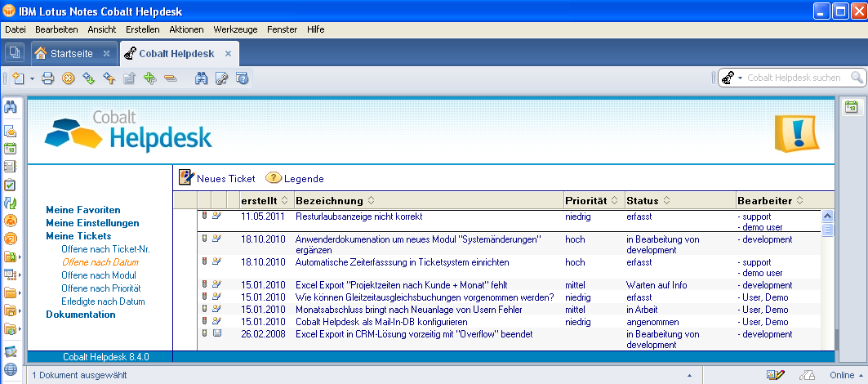The height and width of the screenshot is (384, 868).
Task: Select ticket 'Resturlaubsanzeige nicht korrekt'
Action: click(358, 217)
